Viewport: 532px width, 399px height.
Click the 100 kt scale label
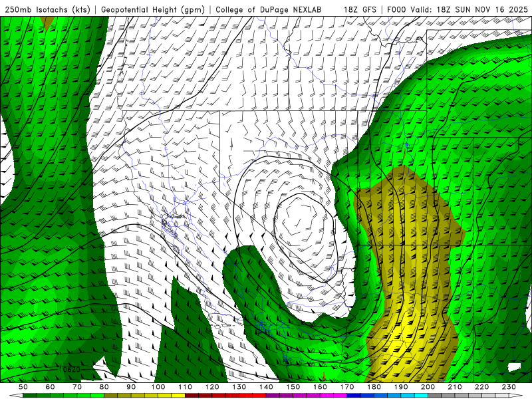point(158,387)
